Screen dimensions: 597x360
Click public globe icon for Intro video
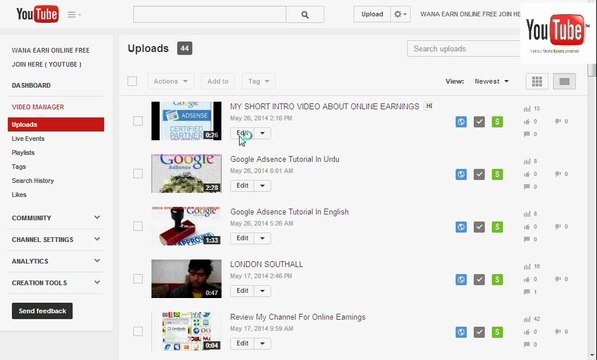tap(461, 122)
